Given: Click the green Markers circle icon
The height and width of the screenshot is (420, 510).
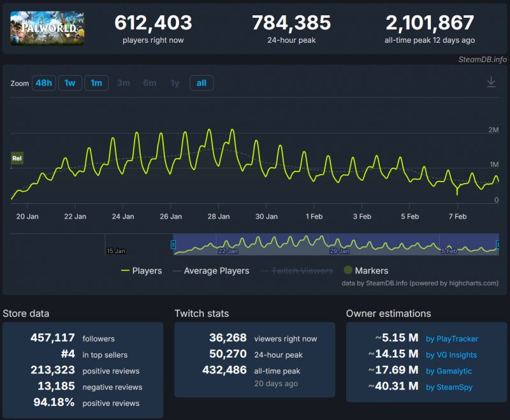Looking at the screenshot, I should click(x=348, y=271).
